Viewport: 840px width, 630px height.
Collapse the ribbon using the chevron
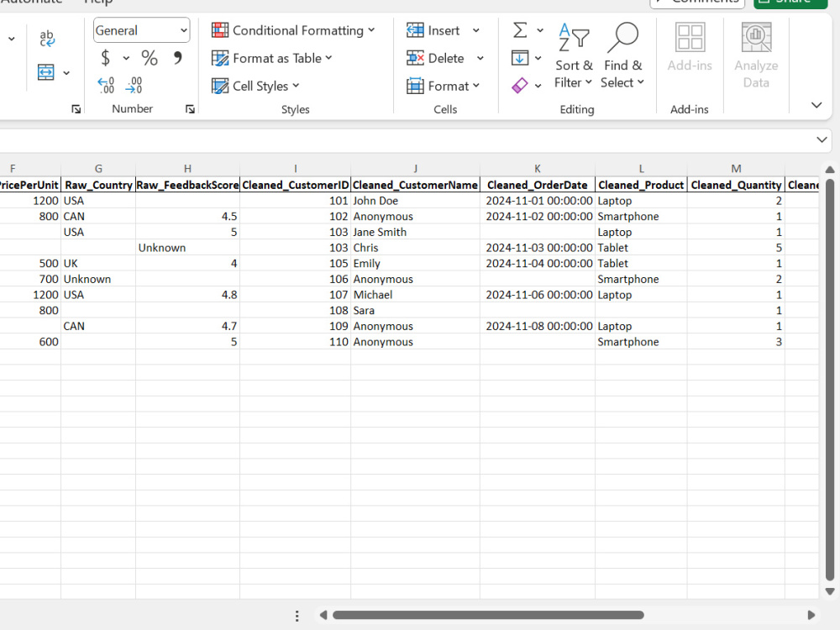[x=816, y=105]
